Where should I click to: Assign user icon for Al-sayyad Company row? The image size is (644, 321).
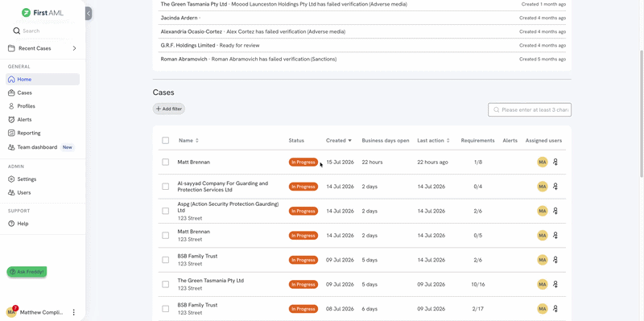pyautogui.click(x=555, y=187)
